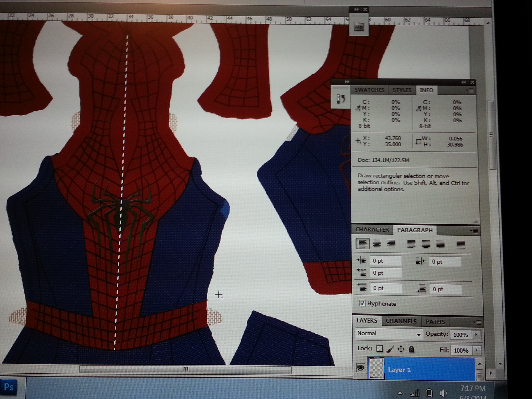Justify paragraph with last line centered
This screenshot has height=399, width=532.
426,244
